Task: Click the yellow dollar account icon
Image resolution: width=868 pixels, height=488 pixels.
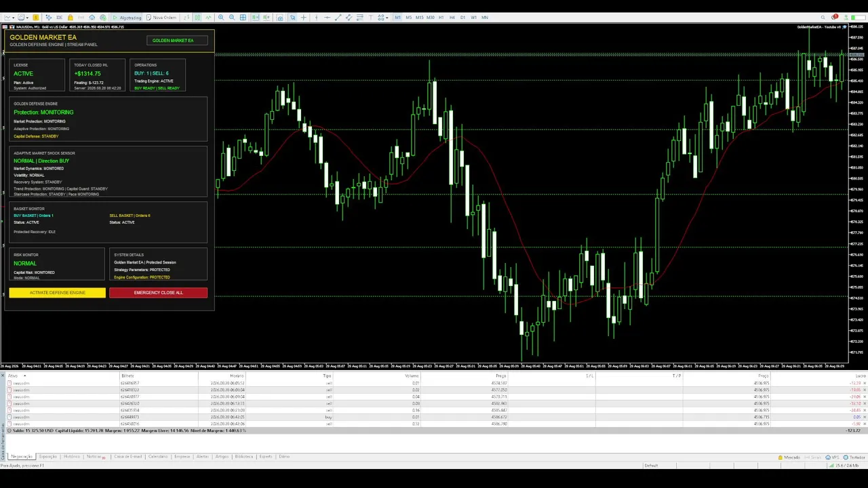Action: (x=35, y=18)
